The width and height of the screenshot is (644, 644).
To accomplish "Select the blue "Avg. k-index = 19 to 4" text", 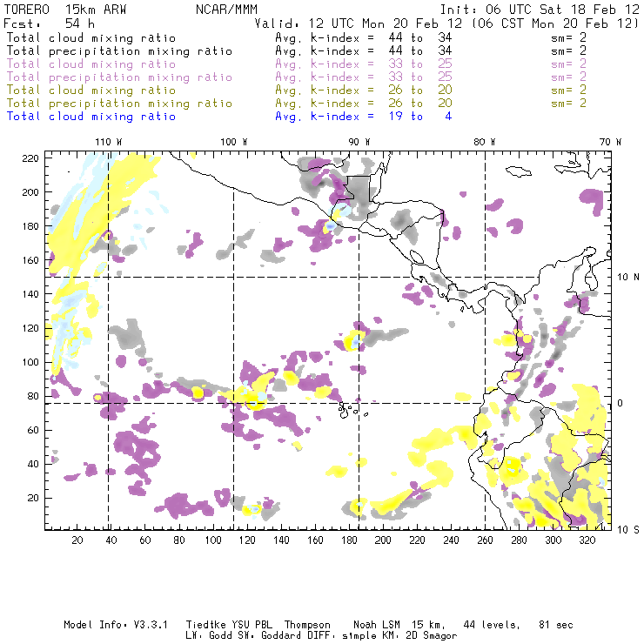I will (364, 117).
